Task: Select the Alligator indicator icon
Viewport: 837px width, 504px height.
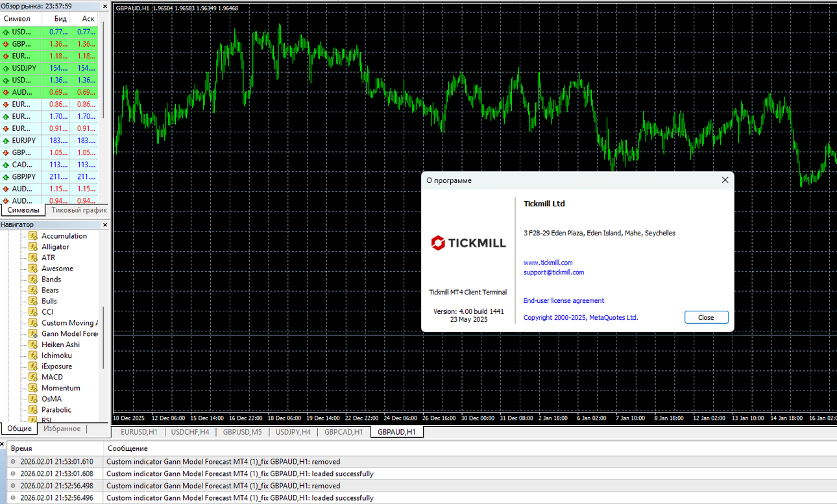Action: click(x=33, y=247)
